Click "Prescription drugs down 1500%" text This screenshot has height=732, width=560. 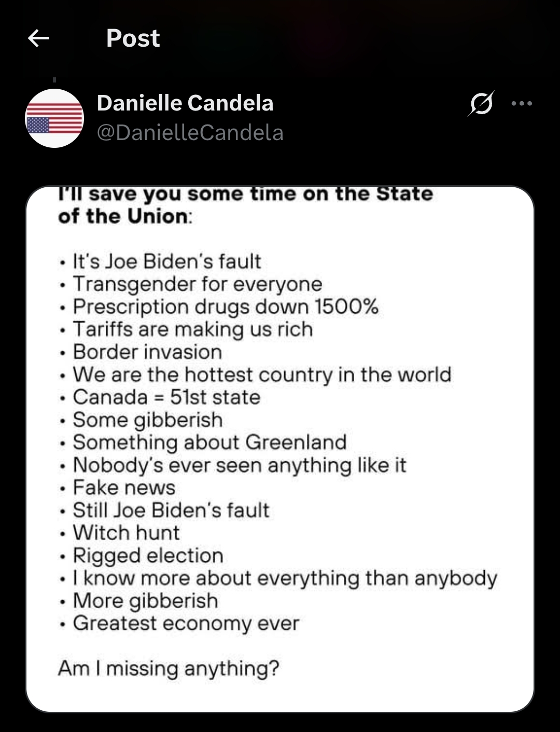[x=226, y=306]
